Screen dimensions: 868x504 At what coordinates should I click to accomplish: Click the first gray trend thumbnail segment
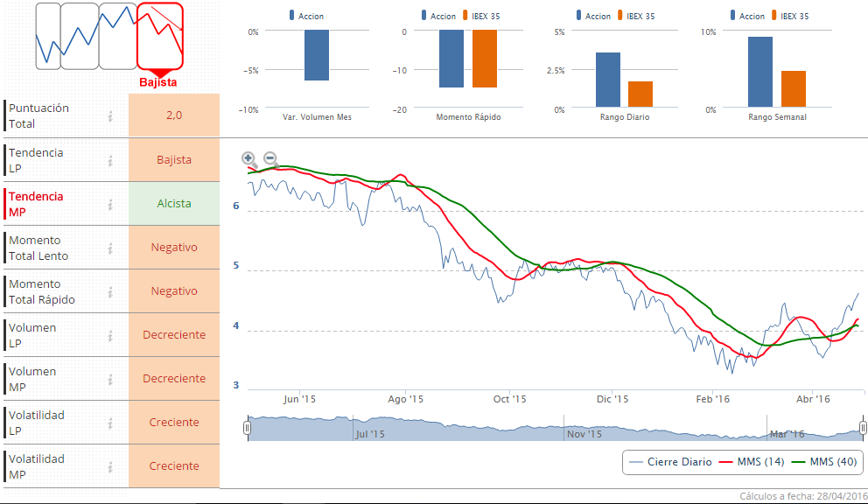pos(48,36)
